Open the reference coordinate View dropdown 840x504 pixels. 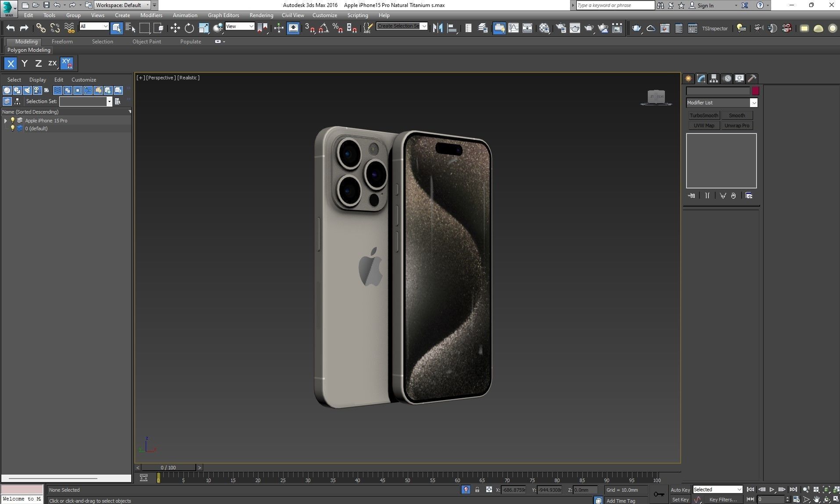tap(240, 26)
